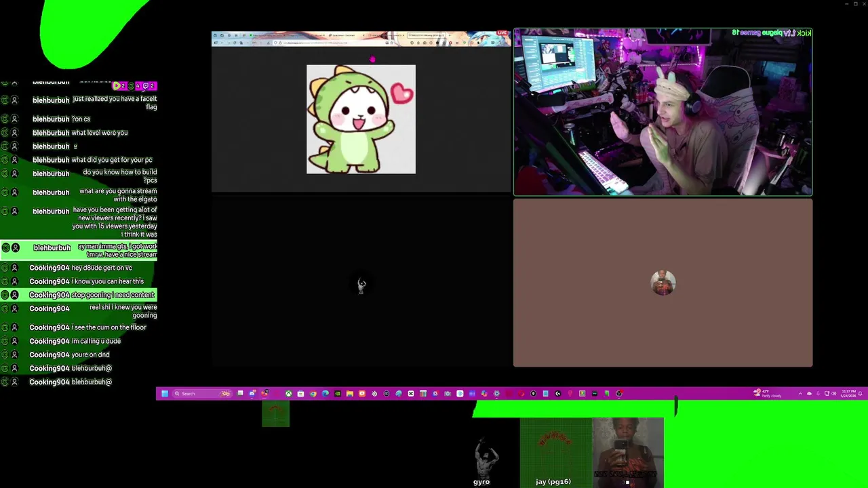Screen dimensions: 868x488
Task: Open the Microsoft Store taskbar icon
Action: pos(300,393)
